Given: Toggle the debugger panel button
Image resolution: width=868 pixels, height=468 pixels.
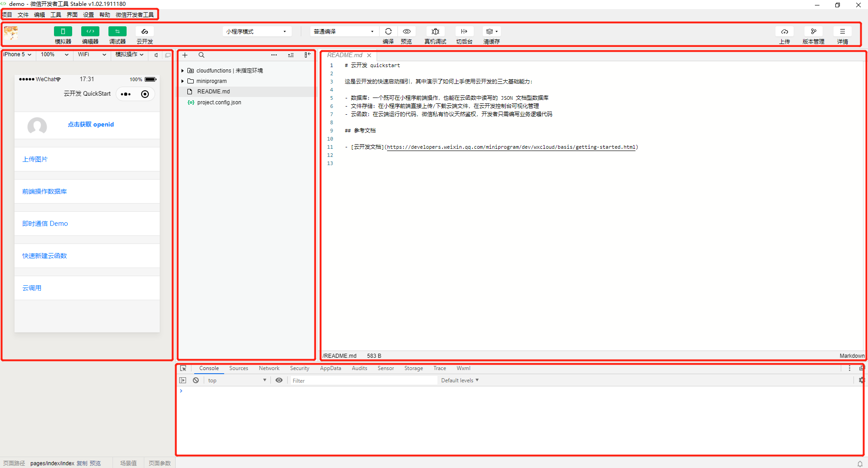Looking at the screenshot, I should [117, 31].
